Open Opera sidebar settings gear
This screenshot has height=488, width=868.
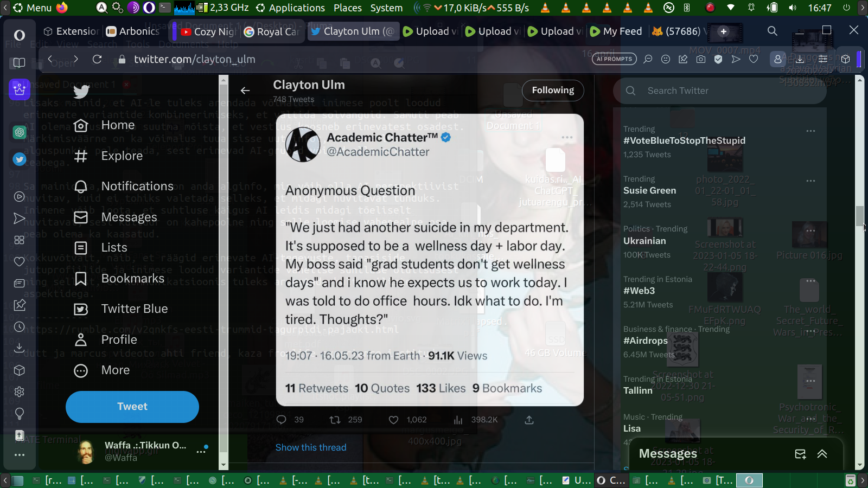point(20,391)
